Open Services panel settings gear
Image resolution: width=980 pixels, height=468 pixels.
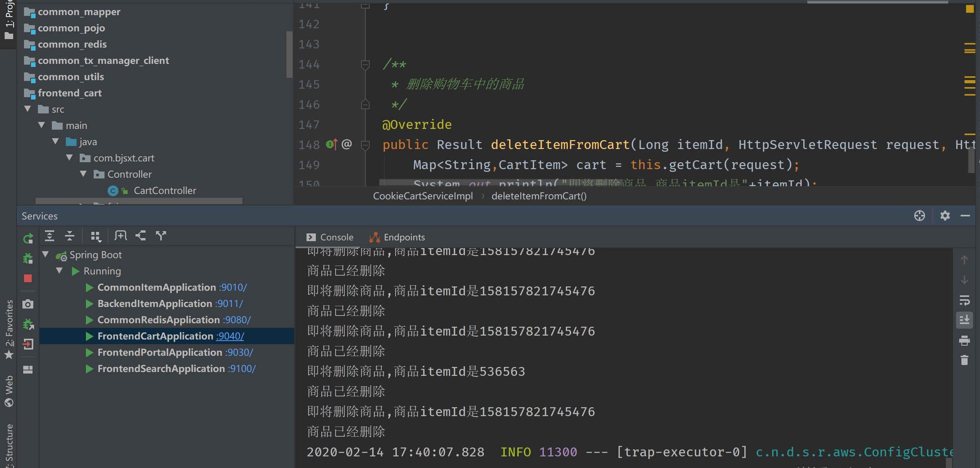pyautogui.click(x=945, y=216)
